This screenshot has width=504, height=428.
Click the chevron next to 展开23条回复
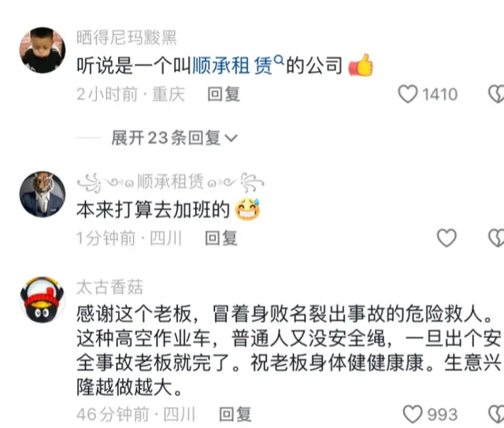[x=231, y=138]
